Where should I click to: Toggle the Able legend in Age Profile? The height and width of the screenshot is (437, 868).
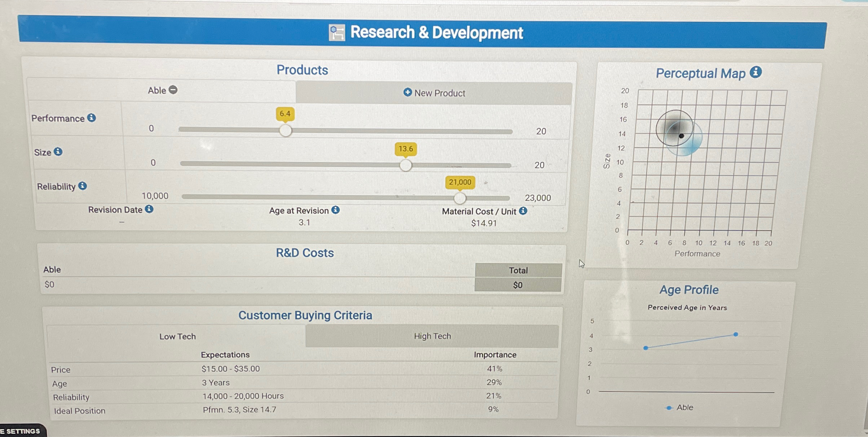click(x=679, y=407)
